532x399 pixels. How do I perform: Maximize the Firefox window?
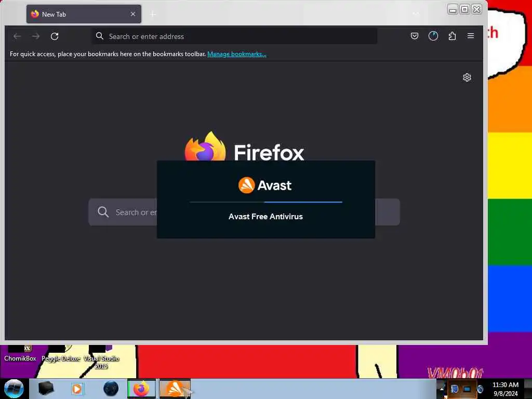coord(464,9)
